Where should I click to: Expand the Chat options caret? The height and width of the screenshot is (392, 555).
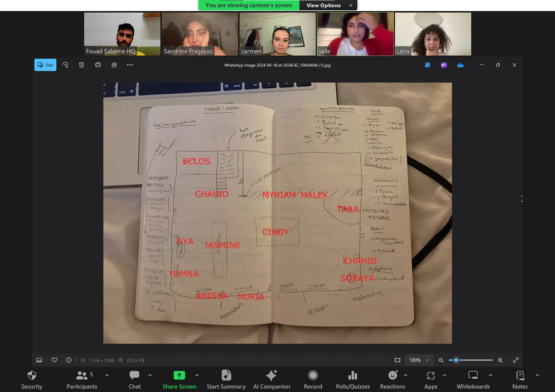tap(150, 375)
